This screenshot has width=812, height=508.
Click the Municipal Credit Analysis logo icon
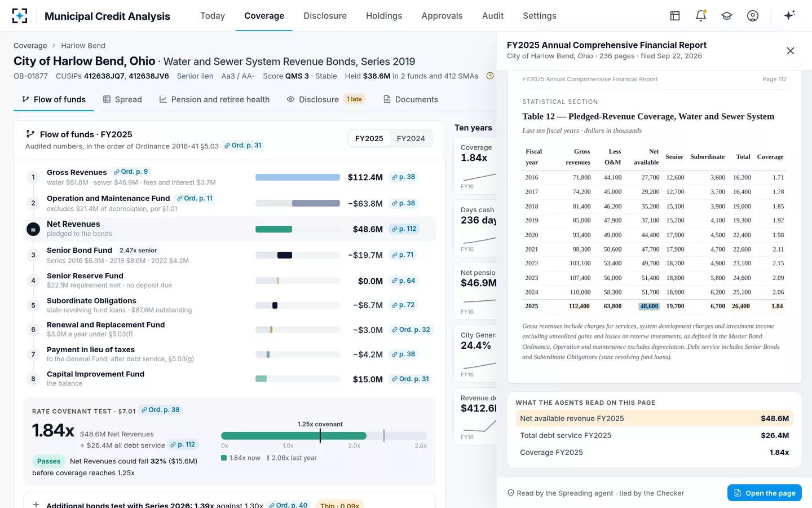click(x=20, y=16)
